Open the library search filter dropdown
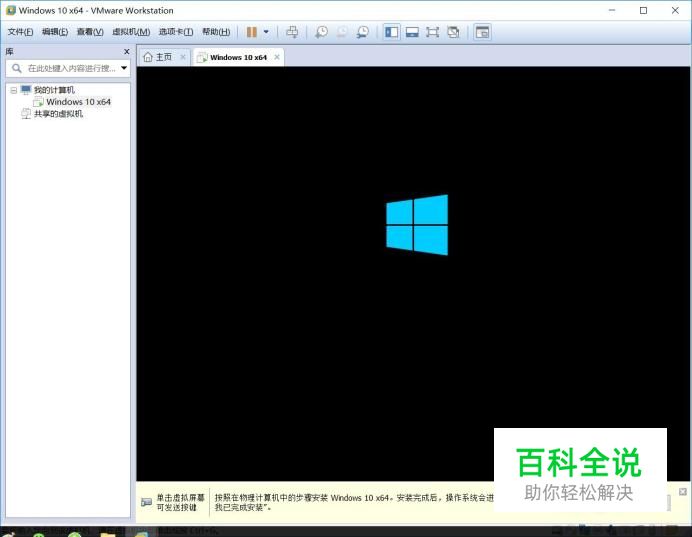 click(124, 68)
